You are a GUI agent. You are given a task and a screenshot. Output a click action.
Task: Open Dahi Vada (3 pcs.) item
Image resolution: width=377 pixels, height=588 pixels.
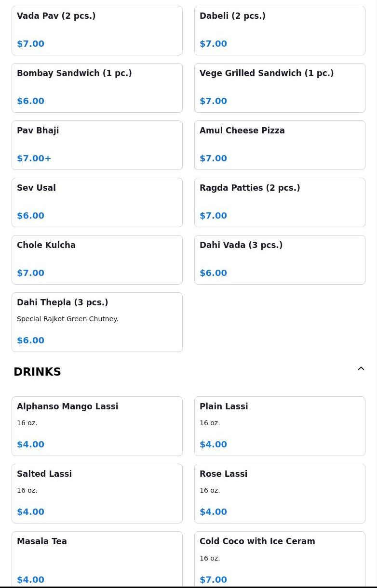pyautogui.click(x=280, y=260)
